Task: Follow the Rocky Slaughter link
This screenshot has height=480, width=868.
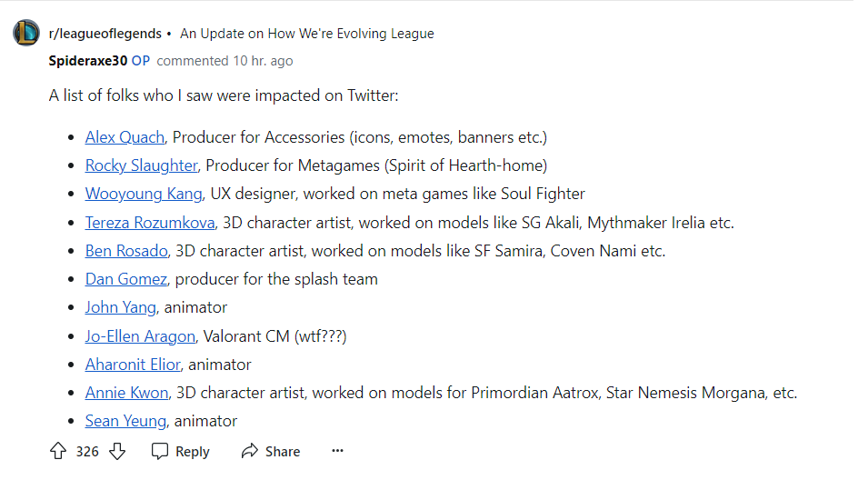Action: point(141,165)
